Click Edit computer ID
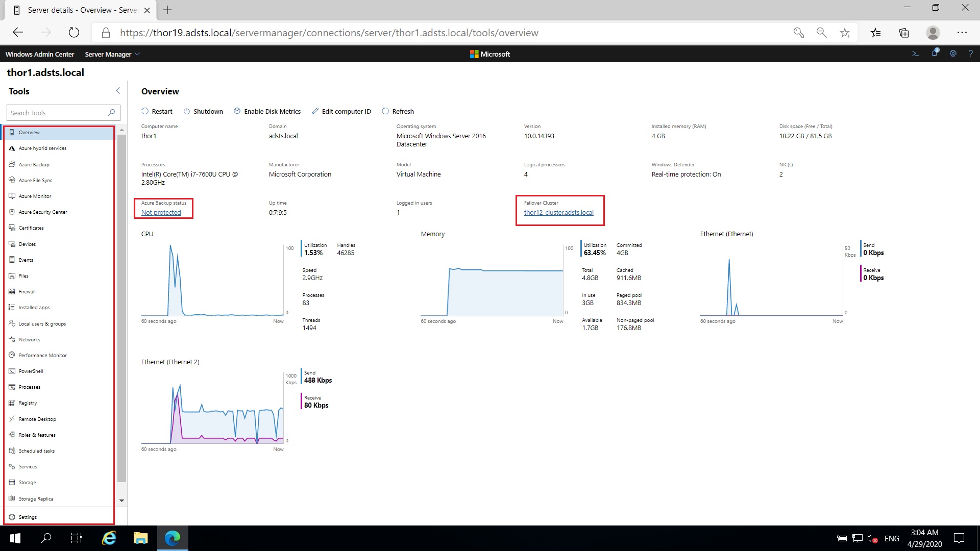 click(341, 111)
